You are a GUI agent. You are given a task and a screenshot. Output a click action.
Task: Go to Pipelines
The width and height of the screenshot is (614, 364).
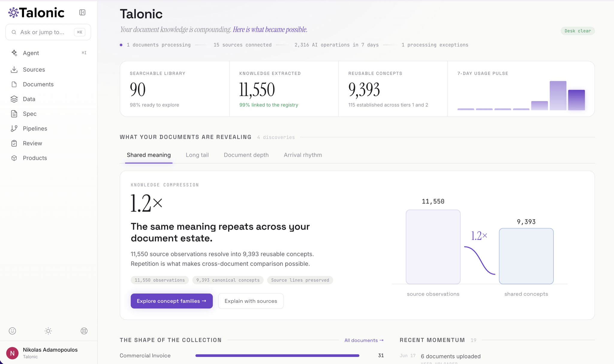click(x=48, y=128)
